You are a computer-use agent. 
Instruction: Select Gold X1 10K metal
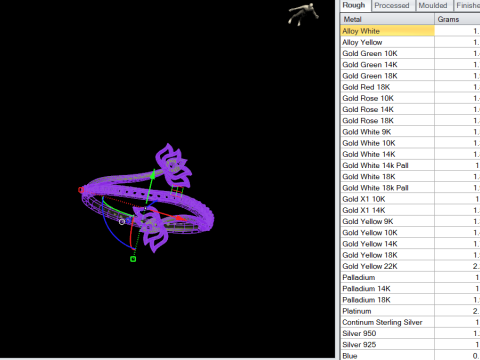point(410,199)
